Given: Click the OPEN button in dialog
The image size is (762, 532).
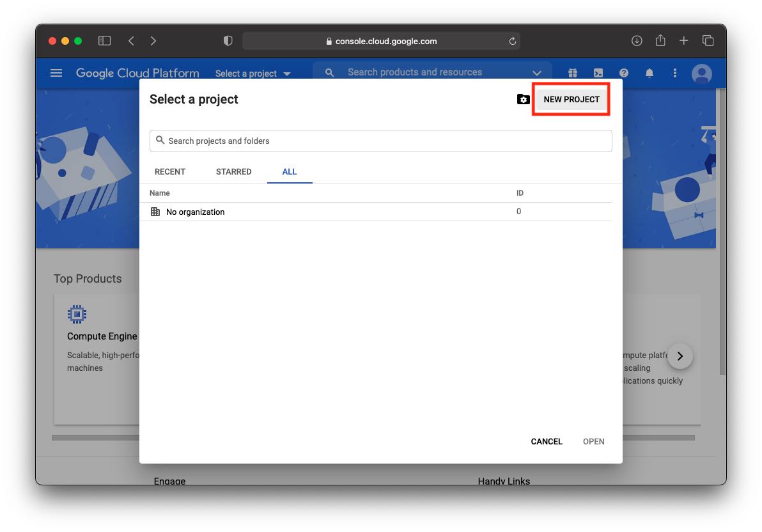Looking at the screenshot, I should point(594,442).
